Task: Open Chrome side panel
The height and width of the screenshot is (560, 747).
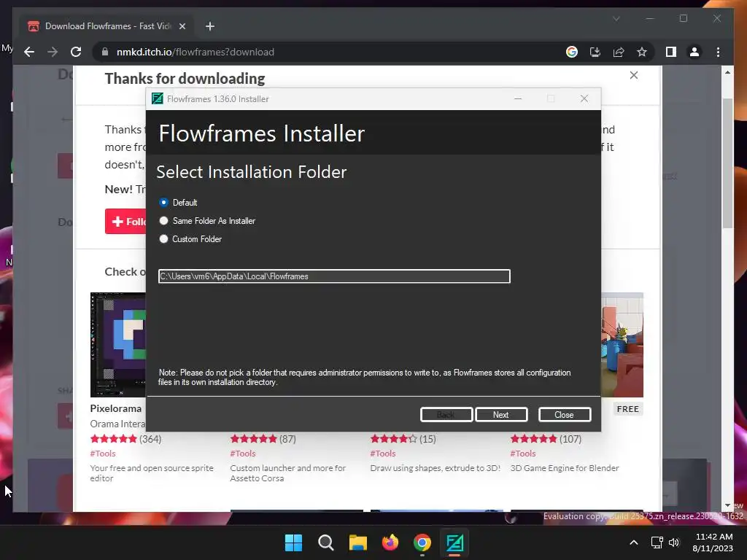Action: pos(671,52)
